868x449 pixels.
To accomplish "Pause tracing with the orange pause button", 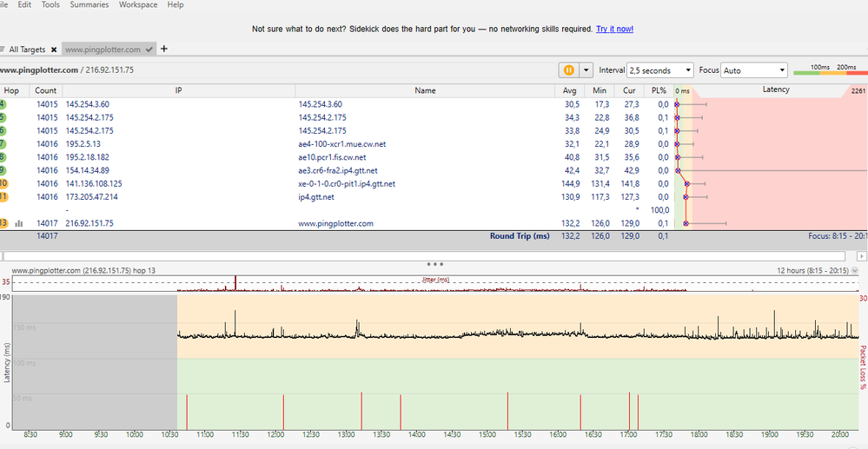I will point(568,70).
